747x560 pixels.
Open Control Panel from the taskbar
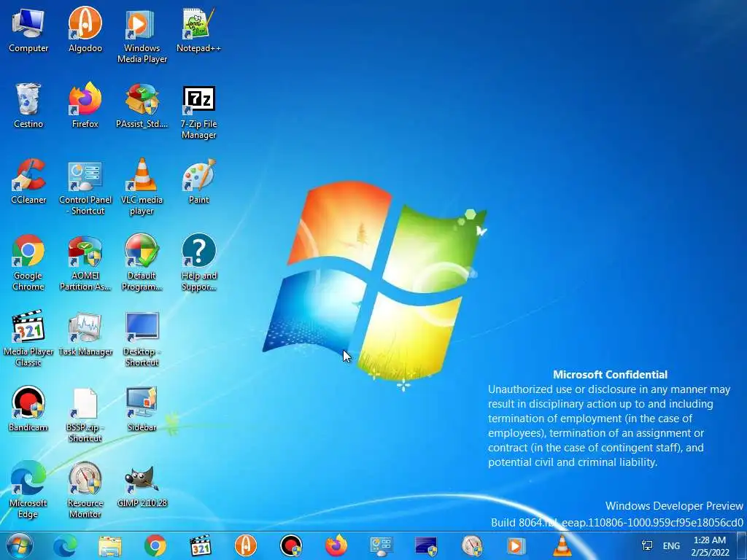pos(381,547)
